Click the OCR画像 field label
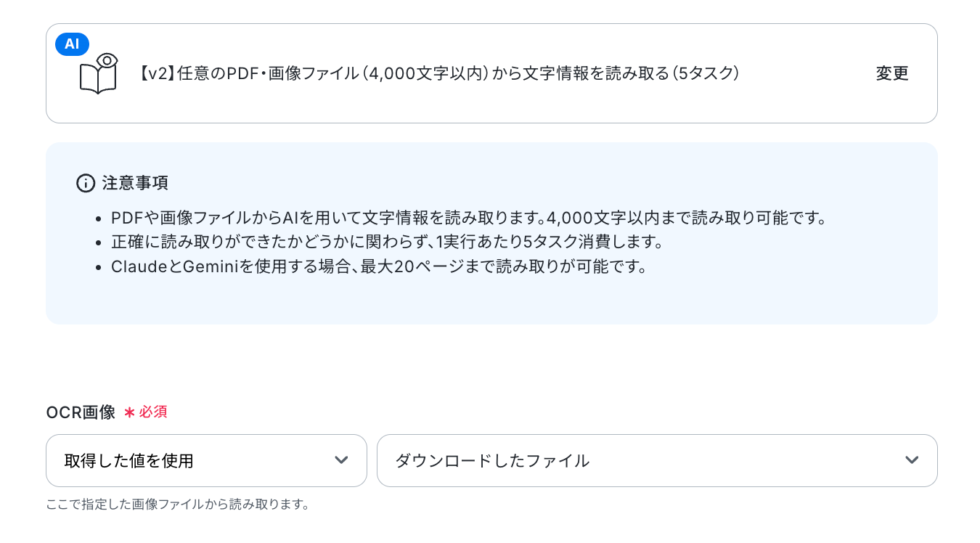Screen dimensions: 980x543 pyautogui.click(x=81, y=412)
